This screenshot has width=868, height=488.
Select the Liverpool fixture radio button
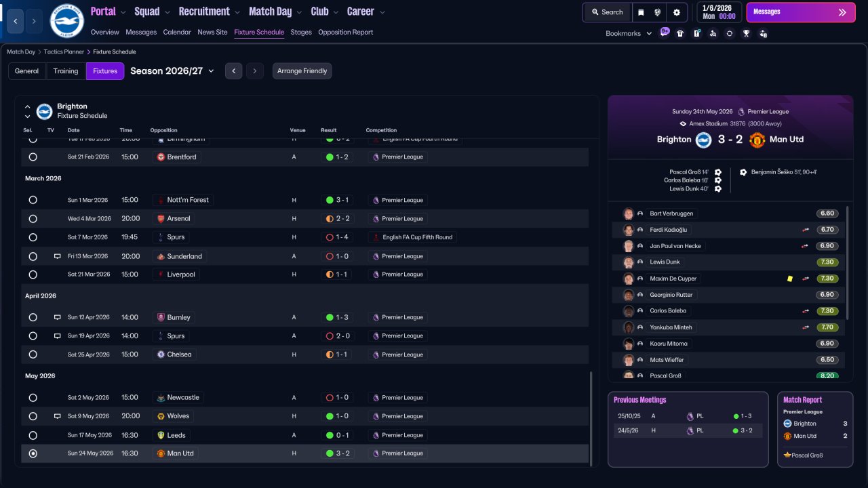[33, 274]
